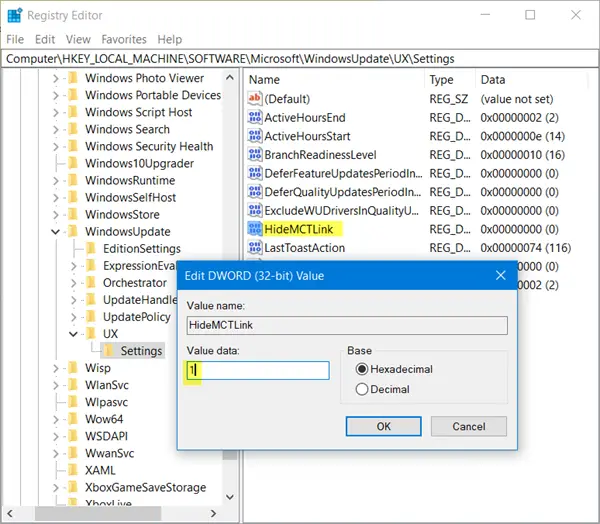The height and width of the screenshot is (524, 600).
Task: Confirm the DWORD edit with OK
Action: click(x=383, y=426)
